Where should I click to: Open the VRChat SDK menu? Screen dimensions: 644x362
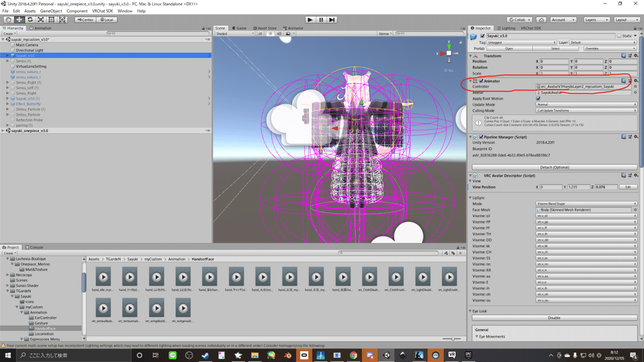(102, 11)
